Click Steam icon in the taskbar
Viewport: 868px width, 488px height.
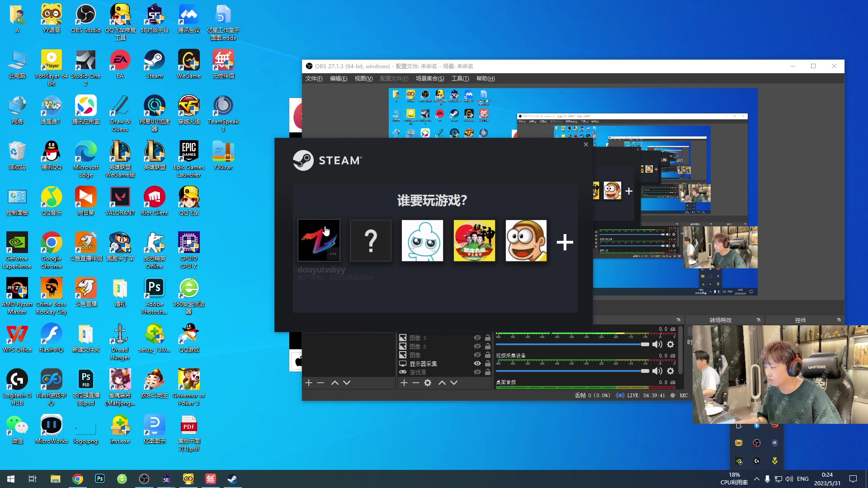[x=232, y=479]
